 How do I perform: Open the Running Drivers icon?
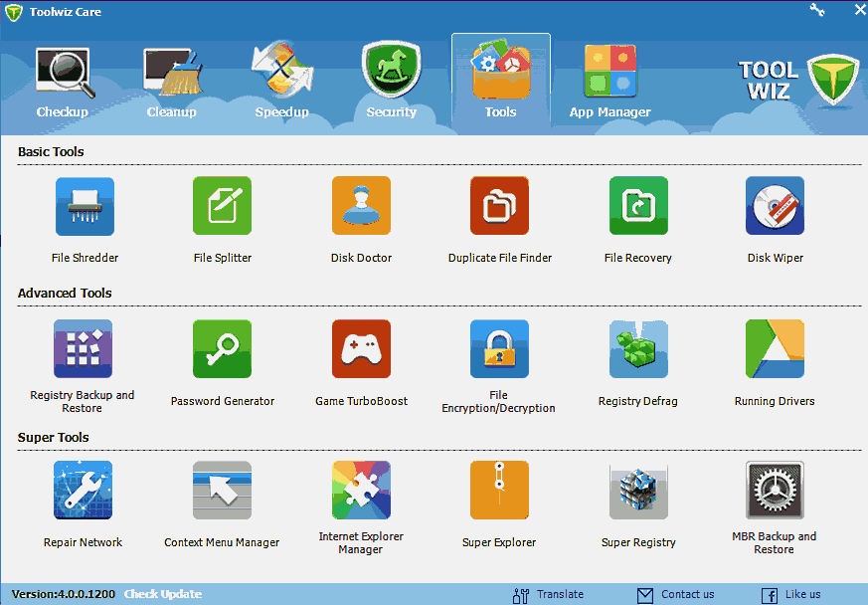[775, 349]
